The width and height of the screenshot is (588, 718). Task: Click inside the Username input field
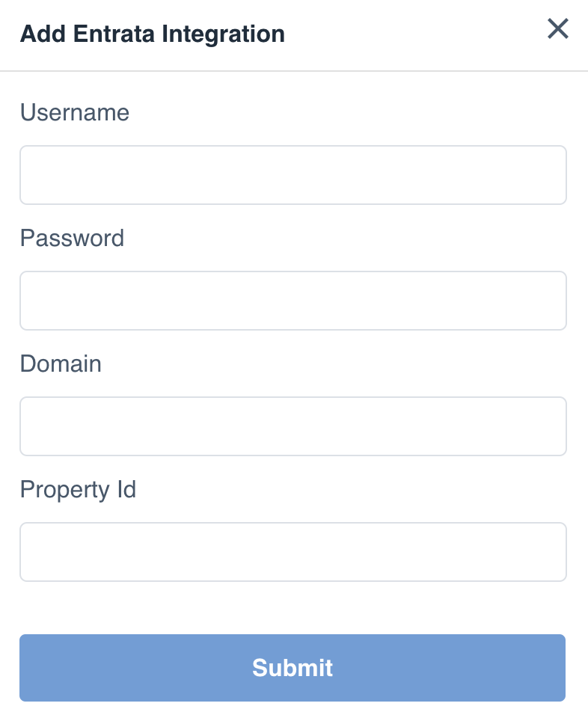[x=293, y=174]
